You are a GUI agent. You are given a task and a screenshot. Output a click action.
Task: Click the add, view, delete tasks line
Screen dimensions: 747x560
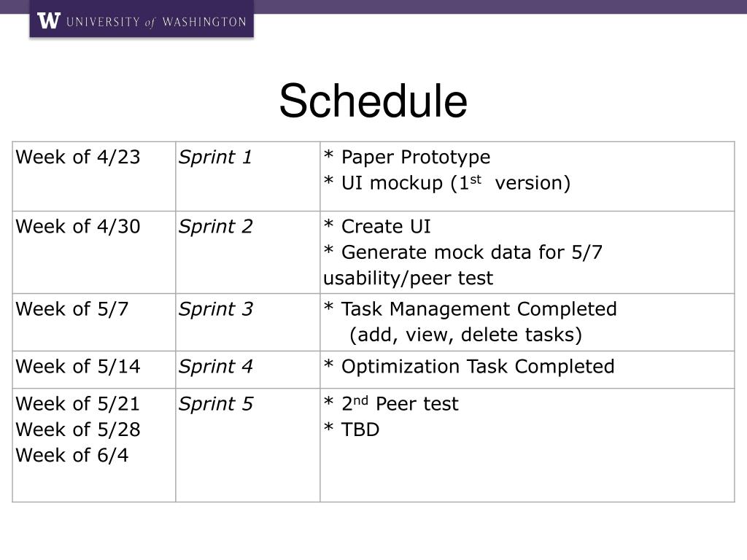coord(465,335)
